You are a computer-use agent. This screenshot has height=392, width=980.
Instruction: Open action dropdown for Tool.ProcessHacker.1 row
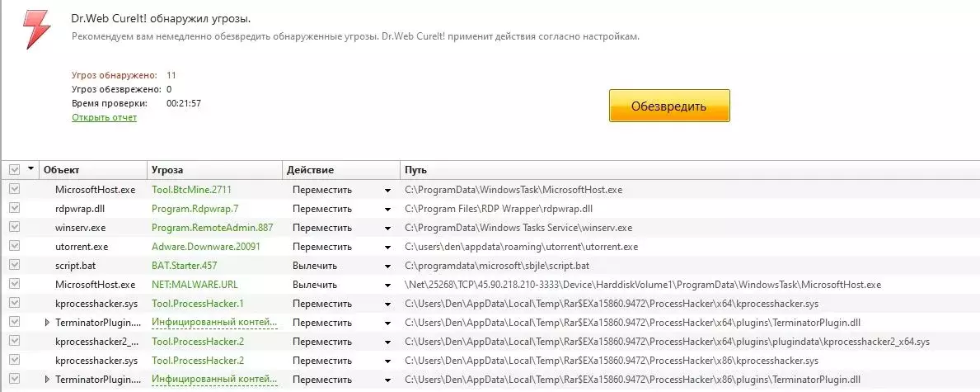click(388, 304)
